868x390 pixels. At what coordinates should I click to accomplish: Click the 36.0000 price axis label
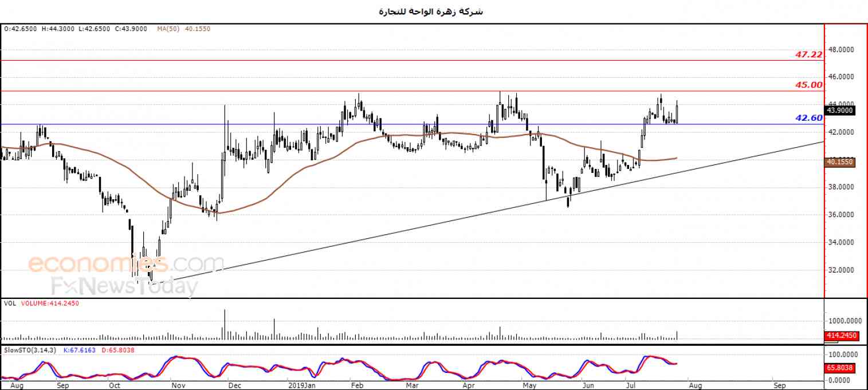[x=842, y=215]
